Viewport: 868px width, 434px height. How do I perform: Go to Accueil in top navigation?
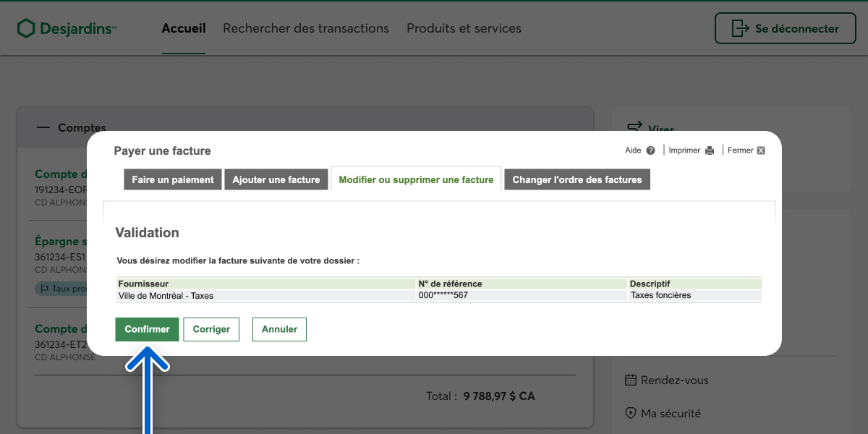pyautogui.click(x=184, y=29)
